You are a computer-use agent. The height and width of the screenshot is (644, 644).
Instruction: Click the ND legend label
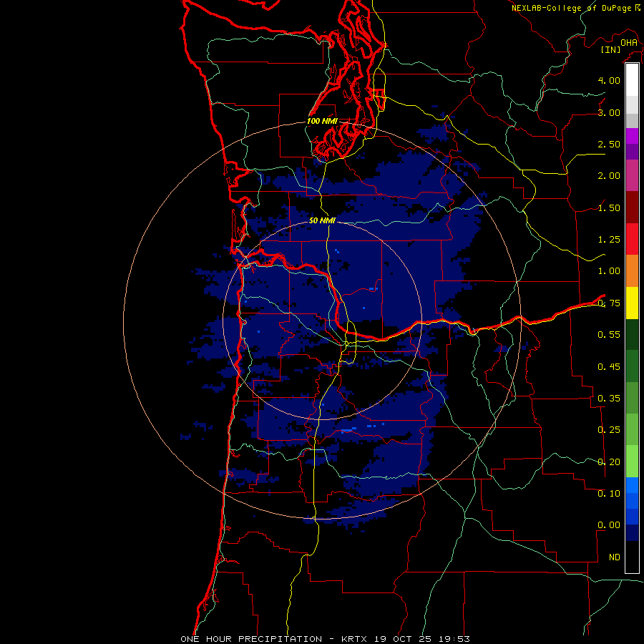[615, 557]
